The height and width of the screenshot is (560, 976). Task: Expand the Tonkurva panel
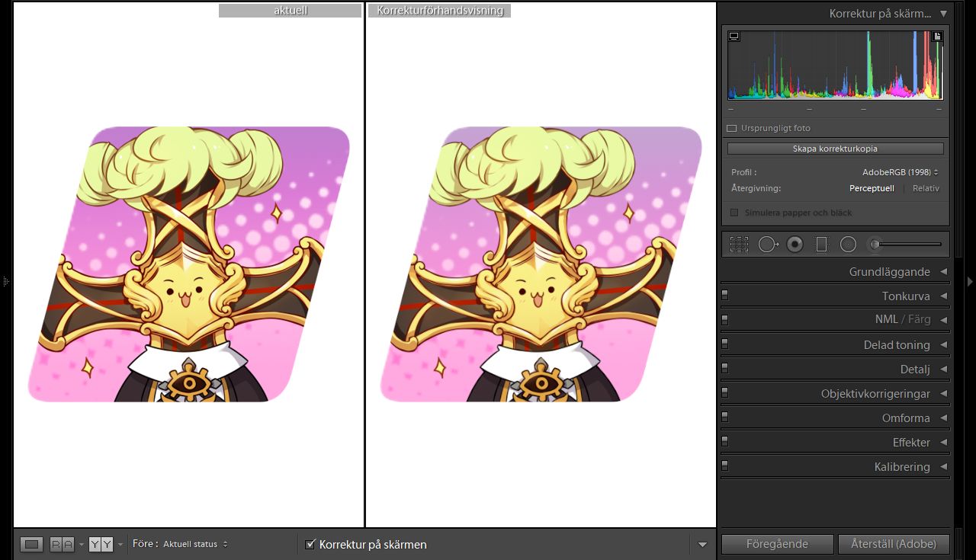(x=943, y=296)
